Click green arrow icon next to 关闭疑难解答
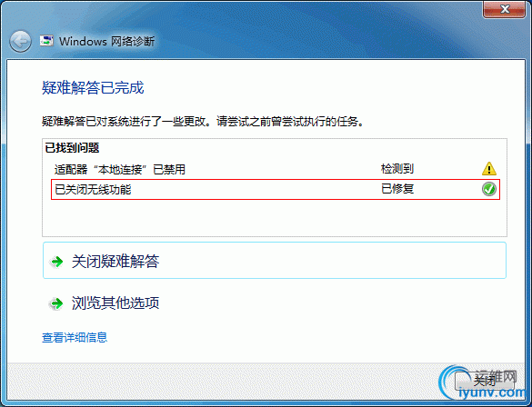 (56, 262)
